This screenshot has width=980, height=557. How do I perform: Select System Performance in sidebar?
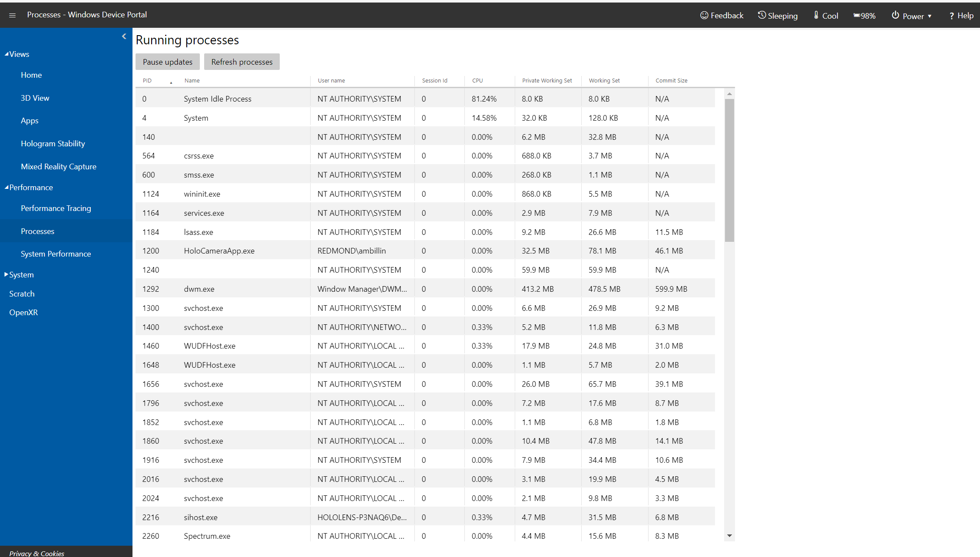56,254
